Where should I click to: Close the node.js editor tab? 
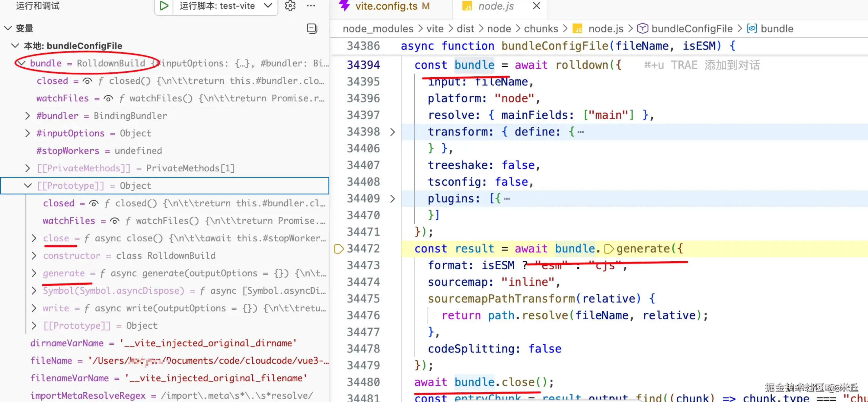point(536,6)
